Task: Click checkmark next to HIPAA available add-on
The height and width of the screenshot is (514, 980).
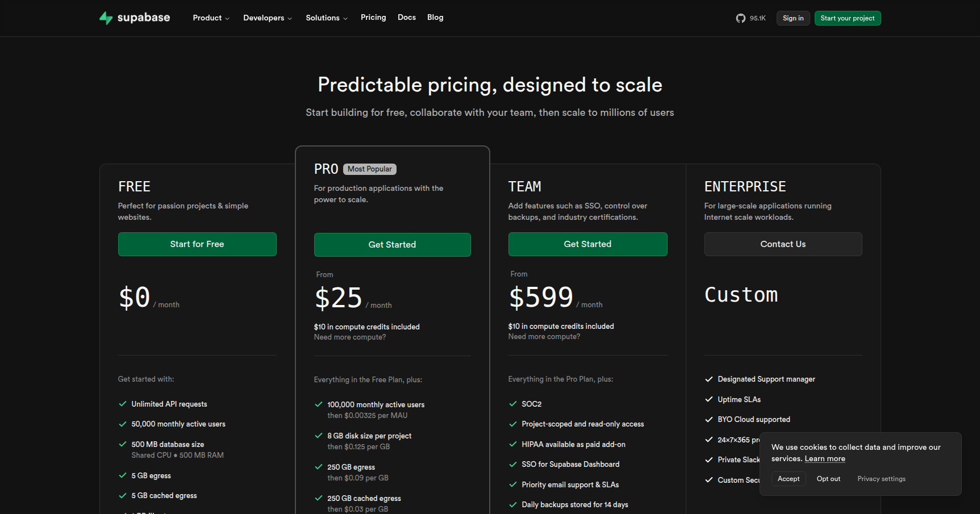Action: coord(513,444)
